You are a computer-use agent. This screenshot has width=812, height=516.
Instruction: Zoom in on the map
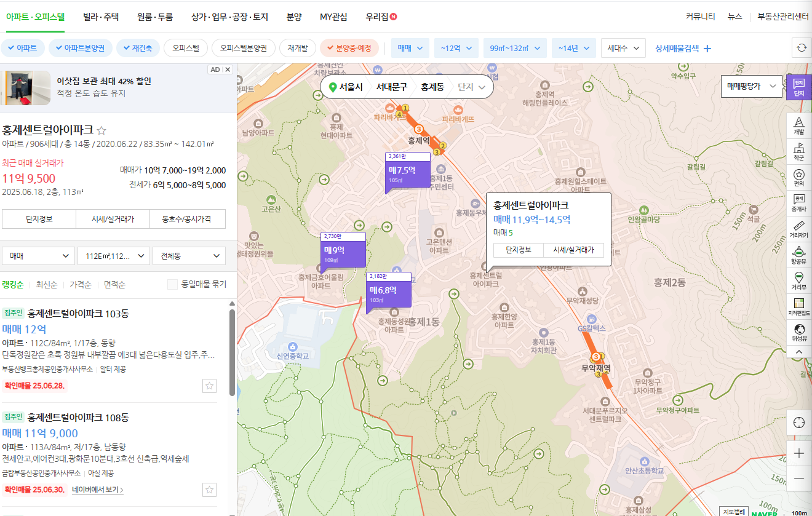[x=799, y=453]
